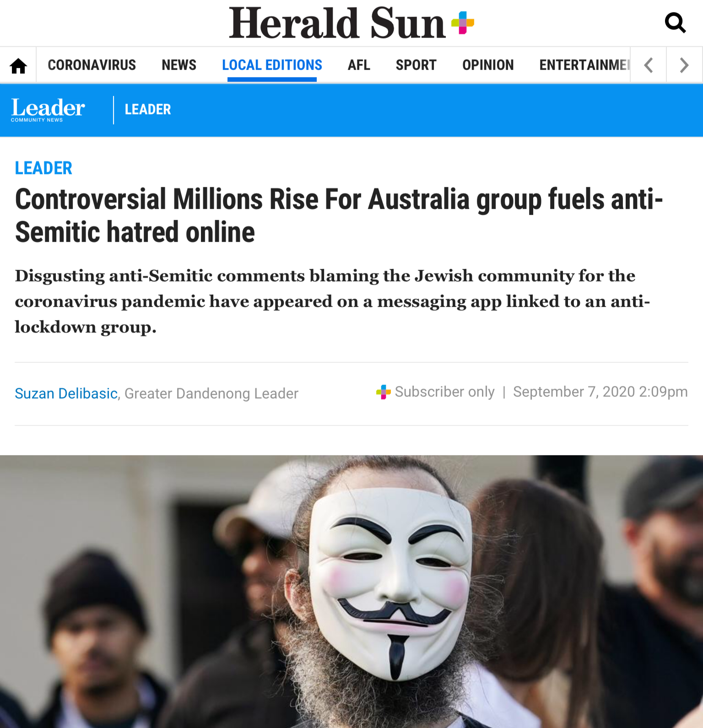The height and width of the screenshot is (728, 703).
Task: Move nav menu back with left chevron
Action: pyautogui.click(x=648, y=65)
